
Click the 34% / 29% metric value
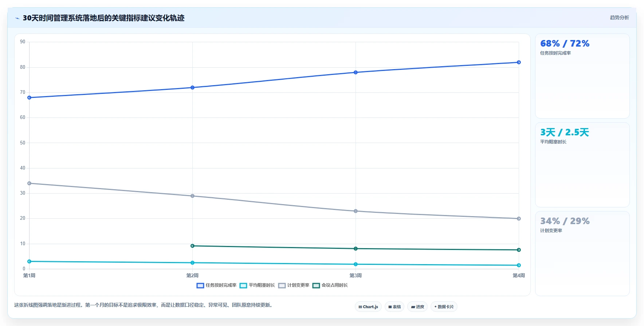tap(565, 221)
